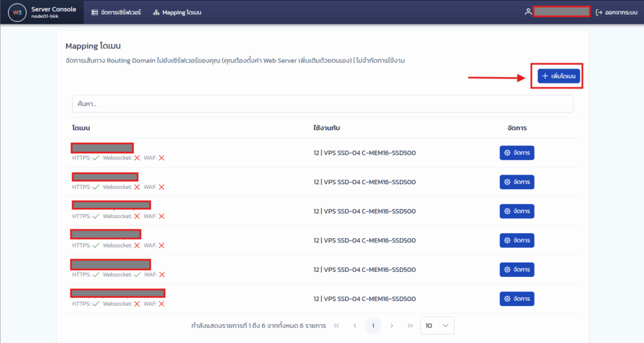Click จัดการ gear button in fifth row
644x343 pixels.
517,269
